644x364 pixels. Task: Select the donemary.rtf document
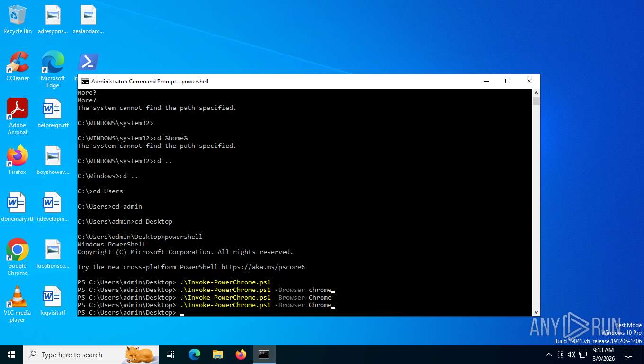[x=18, y=207]
